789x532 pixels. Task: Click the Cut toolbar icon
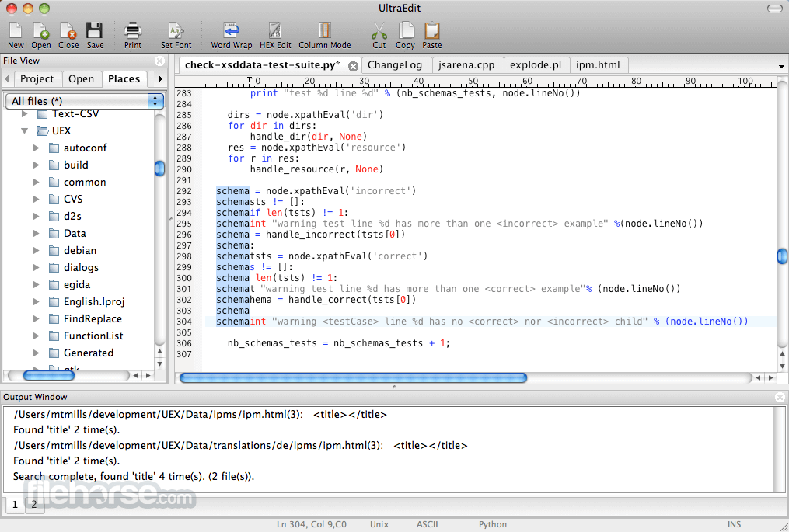tap(379, 35)
